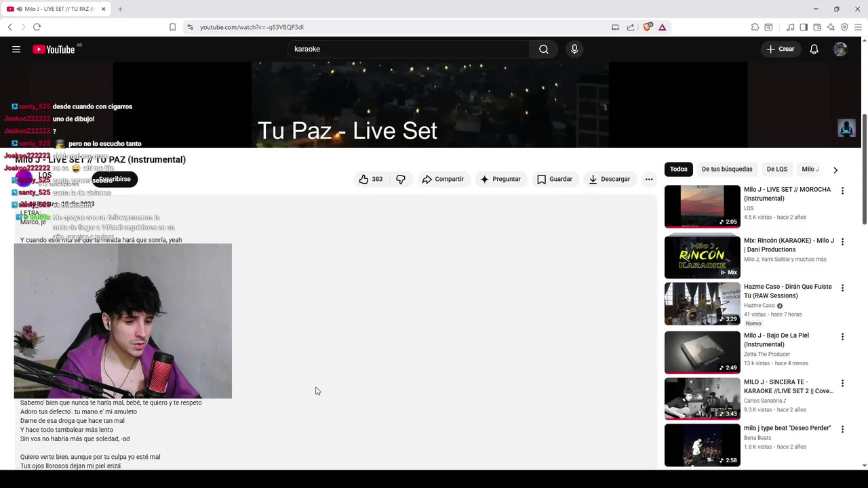868x488 pixels.
Task: Open options for MOROCHA instrumental video
Action: click(x=842, y=191)
